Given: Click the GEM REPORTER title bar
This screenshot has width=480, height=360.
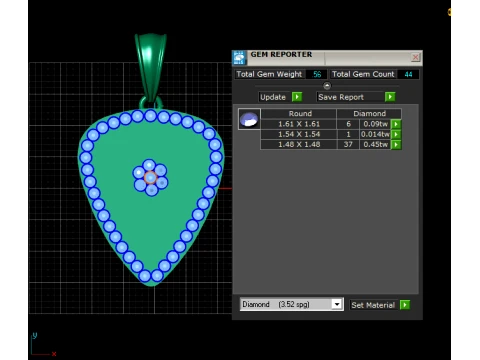Looking at the screenshot, I should tap(327, 57).
